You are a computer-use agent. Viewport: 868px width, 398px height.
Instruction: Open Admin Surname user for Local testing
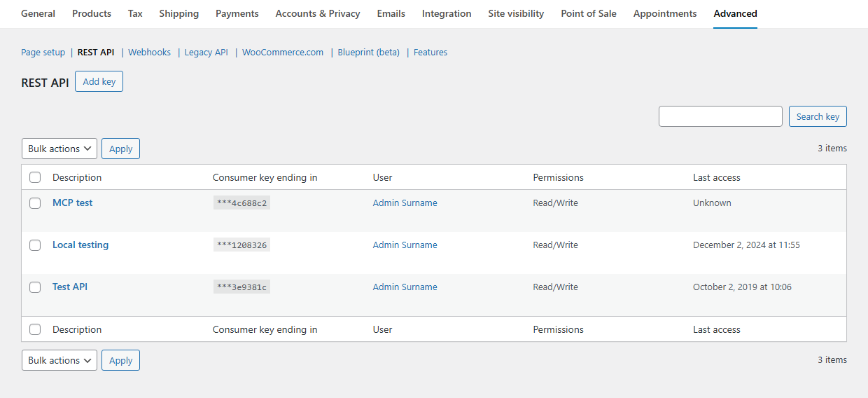click(405, 245)
